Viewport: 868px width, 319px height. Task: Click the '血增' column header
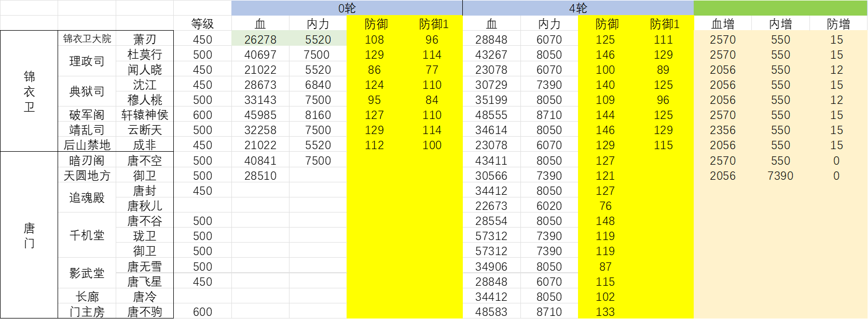723,24
